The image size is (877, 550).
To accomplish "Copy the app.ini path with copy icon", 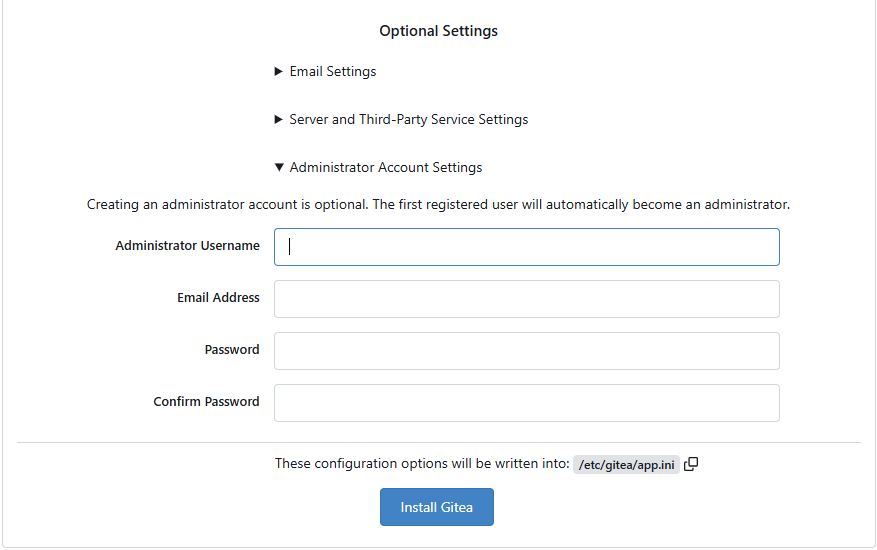I will [691, 464].
